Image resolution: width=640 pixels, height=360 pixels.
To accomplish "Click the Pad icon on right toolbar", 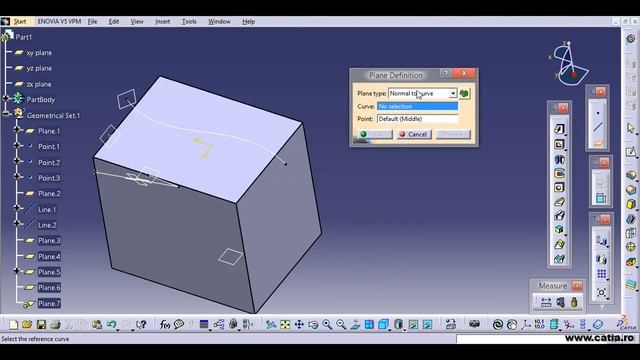I will click(x=631, y=176).
